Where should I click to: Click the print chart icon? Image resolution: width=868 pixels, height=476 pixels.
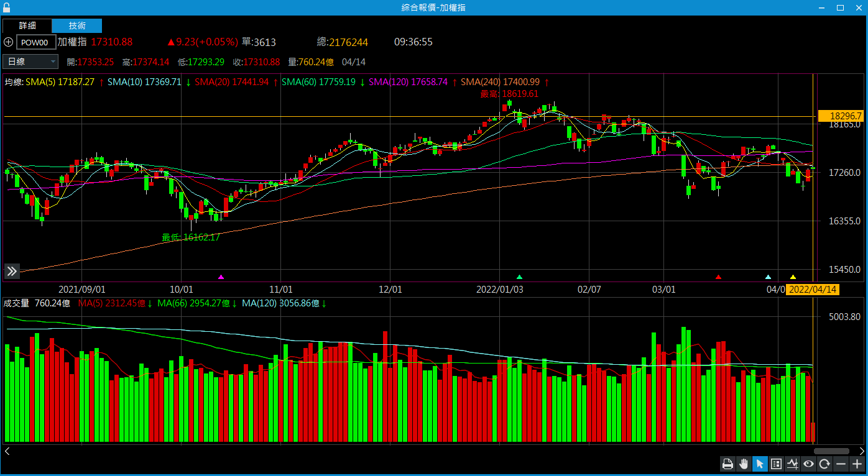click(727, 464)
